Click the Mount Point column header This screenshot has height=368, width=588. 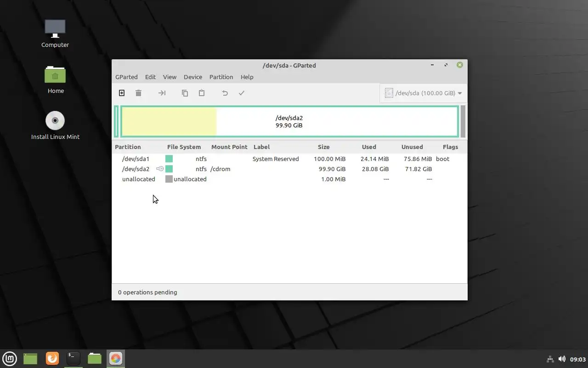coord(229,147)
